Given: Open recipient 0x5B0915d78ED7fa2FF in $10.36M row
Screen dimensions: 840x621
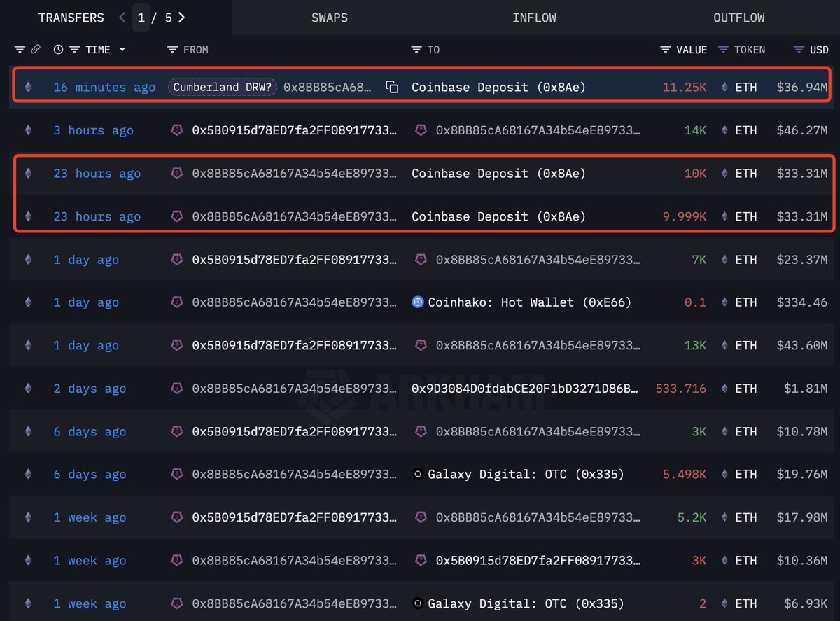Looking at the screenshot, I should click(538, 561).
